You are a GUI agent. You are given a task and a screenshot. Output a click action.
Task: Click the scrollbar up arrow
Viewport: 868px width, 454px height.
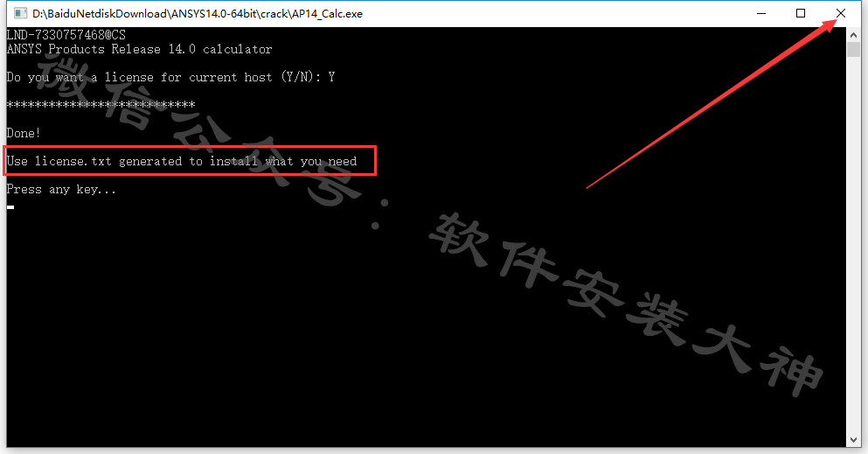(x=853, y=35)
